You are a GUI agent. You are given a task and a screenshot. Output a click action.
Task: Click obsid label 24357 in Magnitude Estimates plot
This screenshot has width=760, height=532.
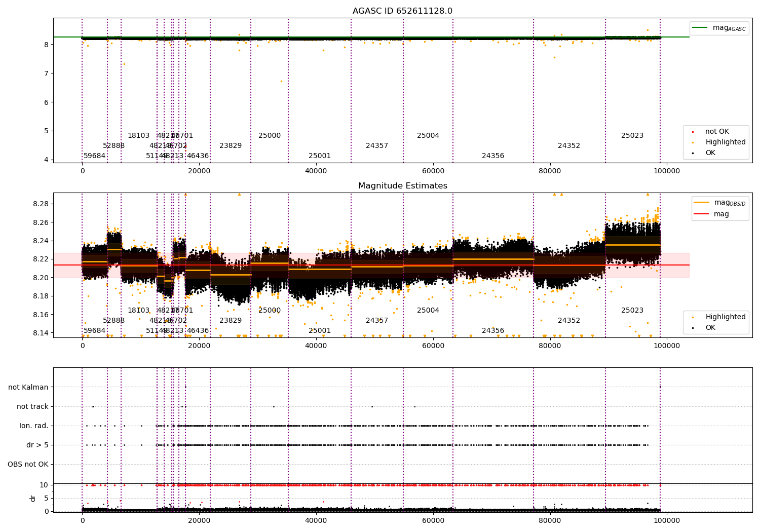click(377, 321)
